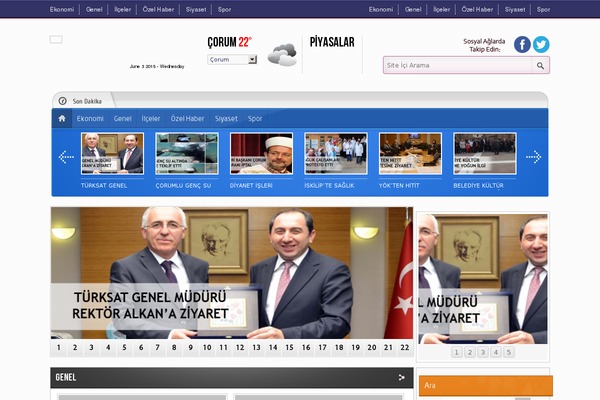Click Siyaset in top-right purple bar
This screenshot has width=600, height=400.
pyautogui.click(x=515, y=9)
